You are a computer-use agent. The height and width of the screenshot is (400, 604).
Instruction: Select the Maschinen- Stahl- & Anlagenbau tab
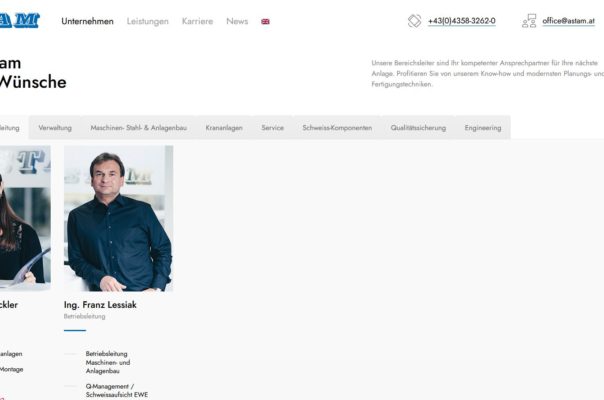pyautogui.click(x=139, y=128)
